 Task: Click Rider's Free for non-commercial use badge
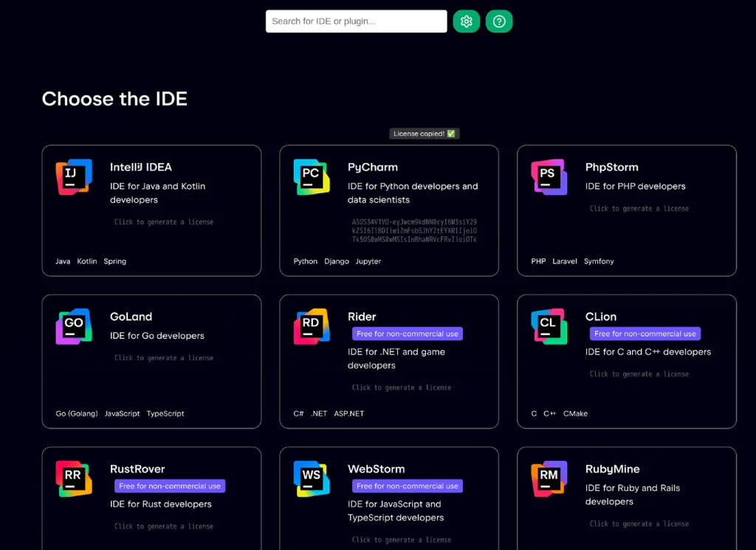[408, 334]
